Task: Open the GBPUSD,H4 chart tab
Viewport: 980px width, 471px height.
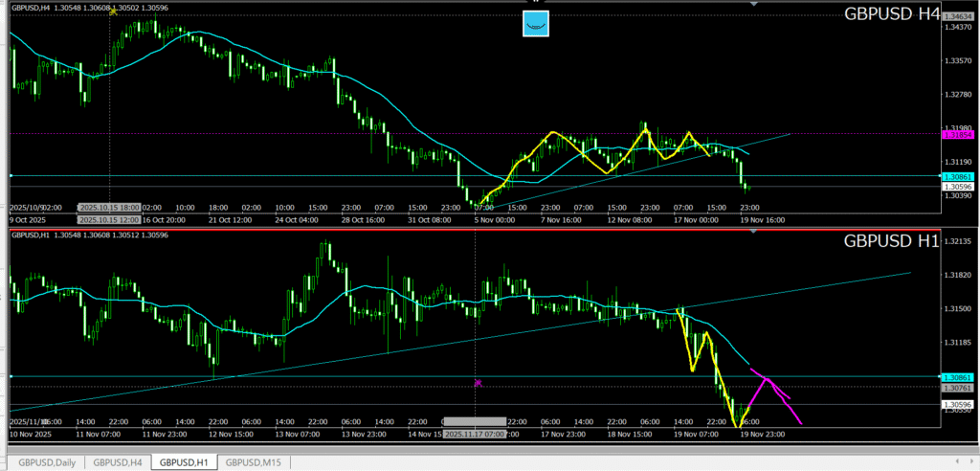Action: click(x=116, y=462)
